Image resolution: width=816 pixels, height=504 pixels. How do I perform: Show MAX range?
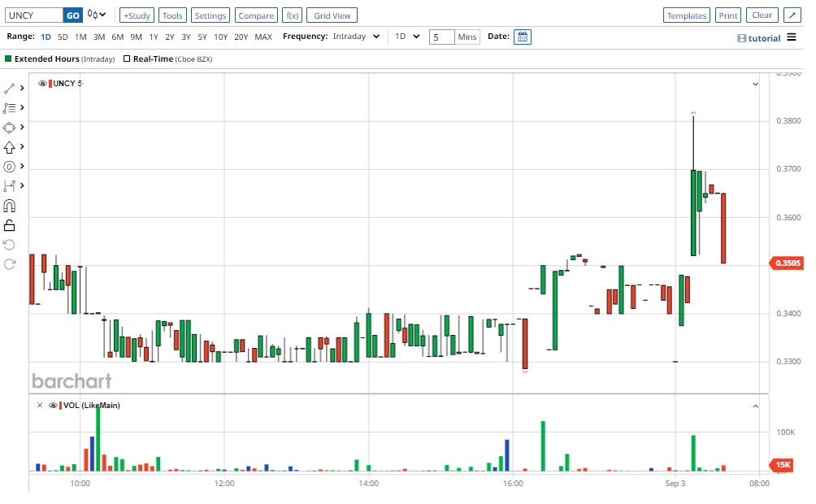coord(263,37)
